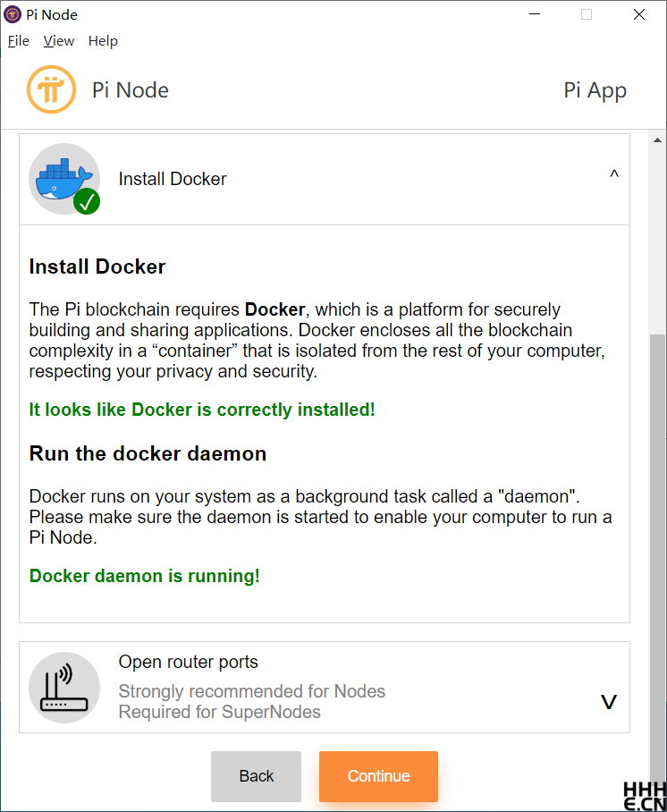Click the router ports icon
The image size is (667, 812).
pos(64,688)
